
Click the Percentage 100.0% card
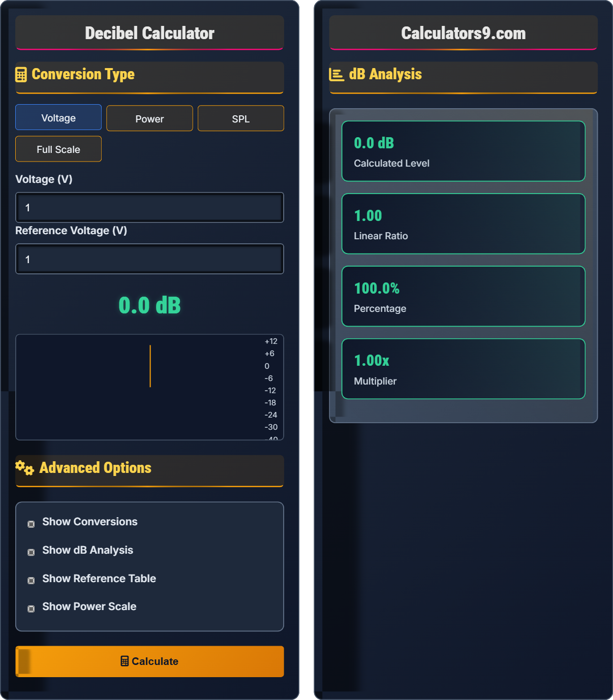[464, 296]
